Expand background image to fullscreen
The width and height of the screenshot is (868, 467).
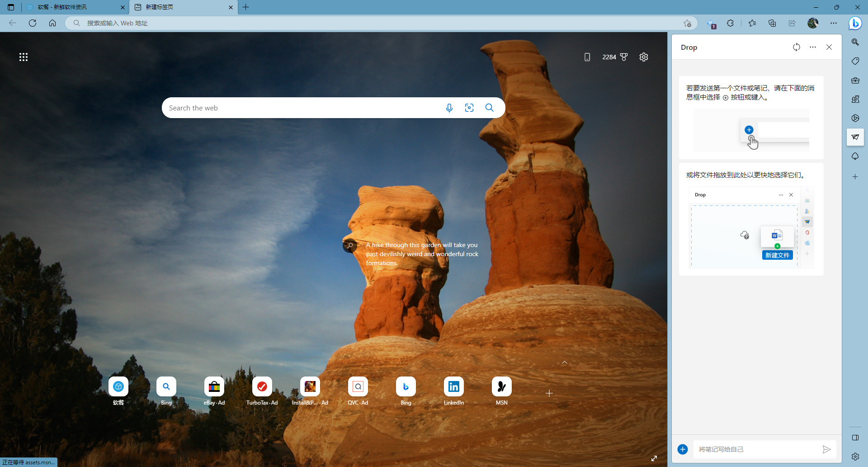click(x=654, y=458)
